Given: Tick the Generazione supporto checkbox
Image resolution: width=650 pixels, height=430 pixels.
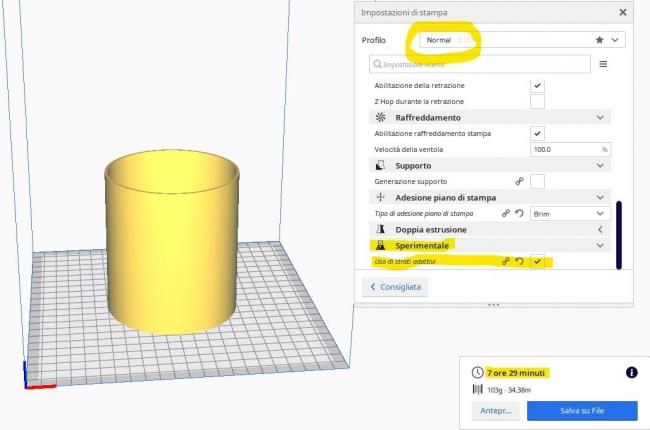Looking at the screenshot, I should pyautogui.click(x=538, y=181).
